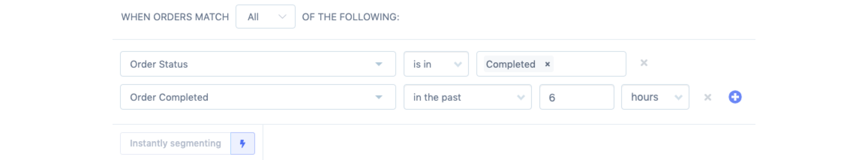Click the Completed status tag label
Screen dimensions: 868x160
click(510, 64)
